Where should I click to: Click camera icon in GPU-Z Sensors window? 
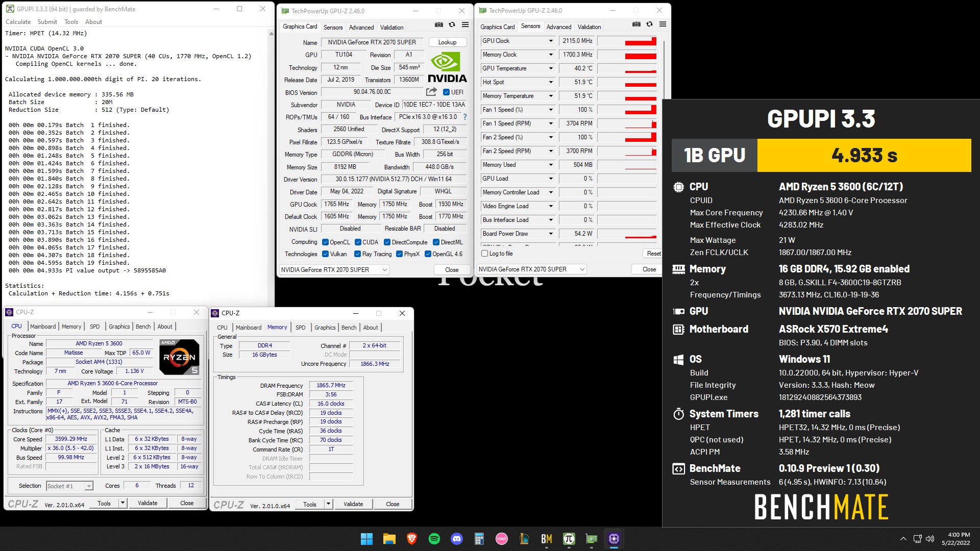[x=636, y=24]
